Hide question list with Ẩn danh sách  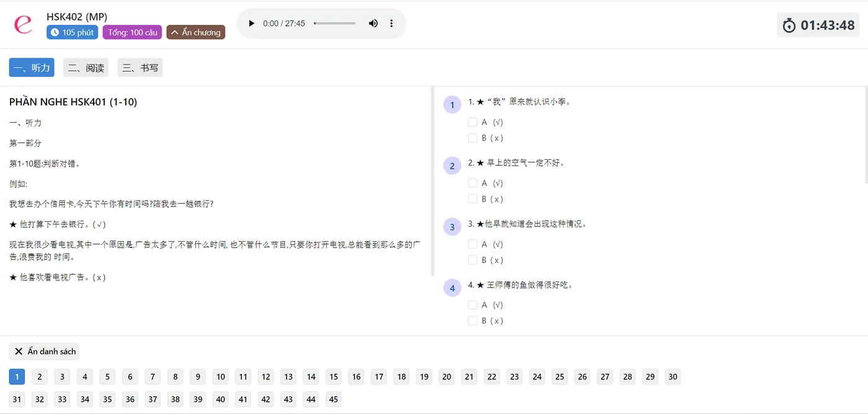[44, 351]
